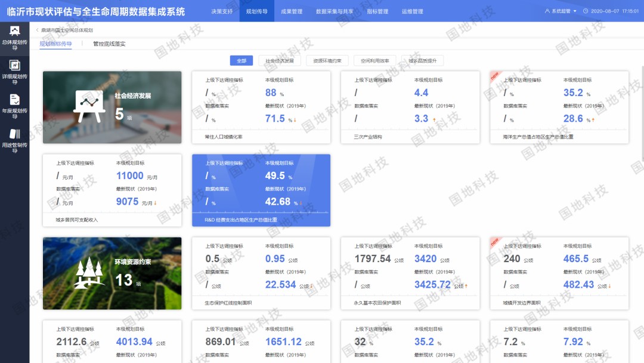The image size is (644, 363).
Task: Click the clock icon beside 2020-08-07
Action: pyautogui.click(x=586, y=11)
